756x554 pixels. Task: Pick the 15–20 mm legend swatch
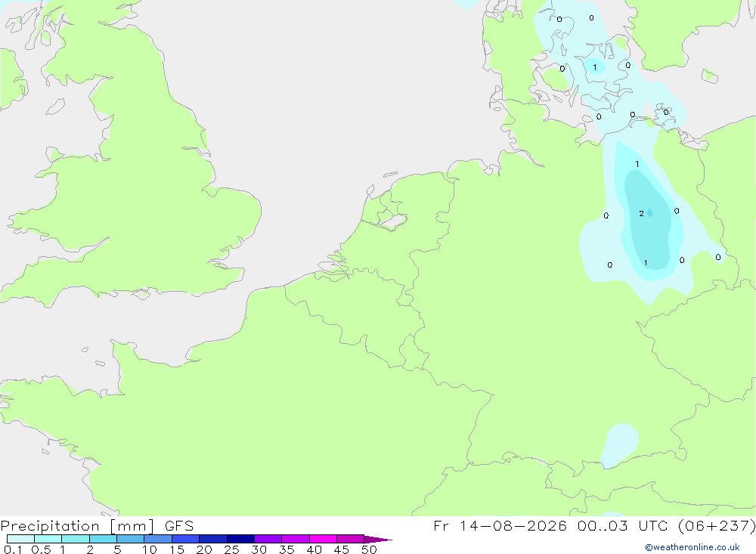click(186, 539)
